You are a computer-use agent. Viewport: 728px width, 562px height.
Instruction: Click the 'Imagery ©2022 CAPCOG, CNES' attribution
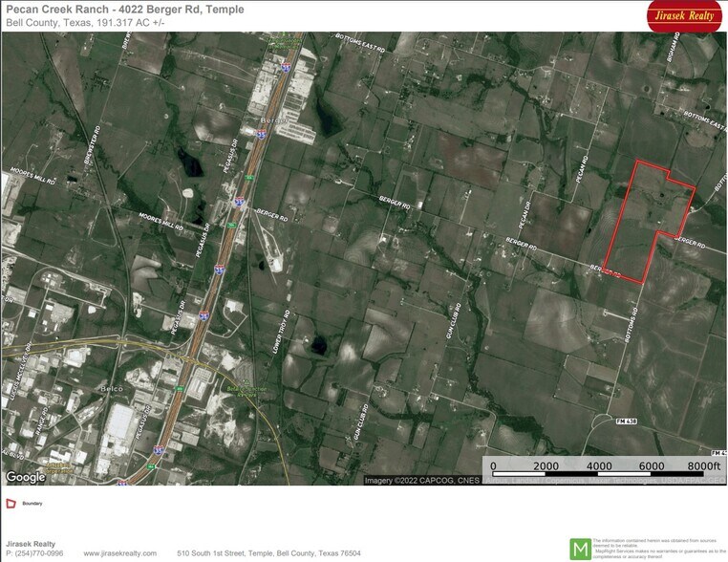click(x=421, y=480)
